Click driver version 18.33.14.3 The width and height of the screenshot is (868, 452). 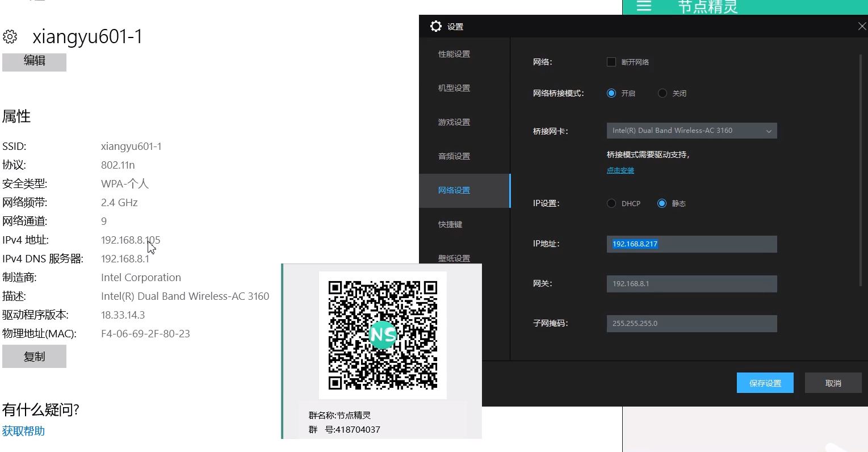click(x=123, y=315)
